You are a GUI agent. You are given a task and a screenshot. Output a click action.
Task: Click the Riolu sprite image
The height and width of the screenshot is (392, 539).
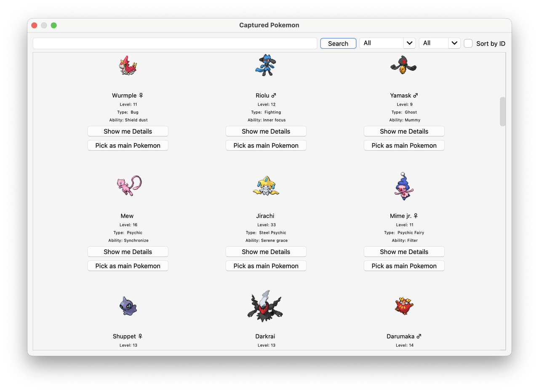[x=266, y=65]
